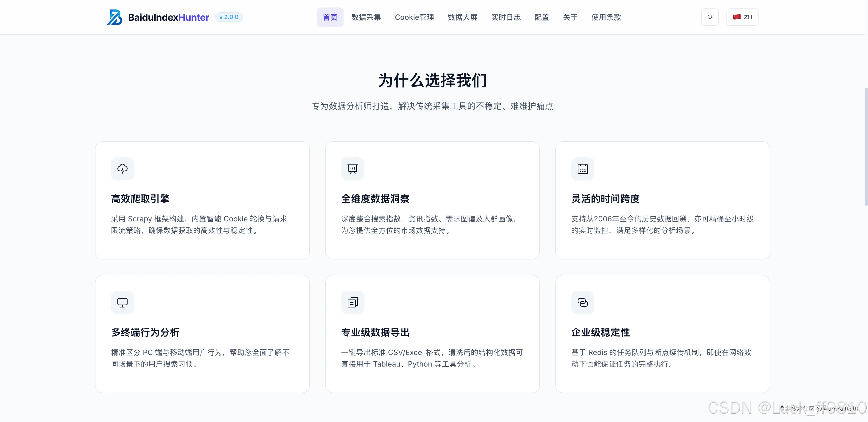
Task: Click the link icon on 企业级稳定性 card
Action: coord(583,302)
